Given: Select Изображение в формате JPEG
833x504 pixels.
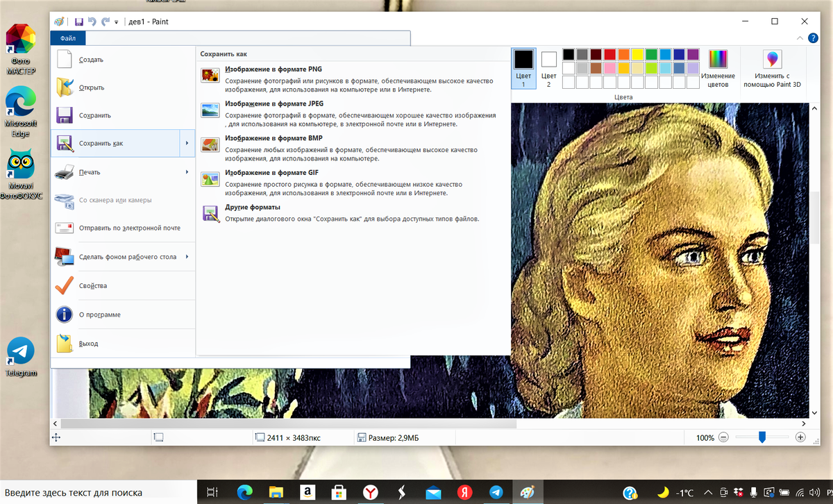Looking at the screenshot, I should pyautogui.click(x=275, y=104).
